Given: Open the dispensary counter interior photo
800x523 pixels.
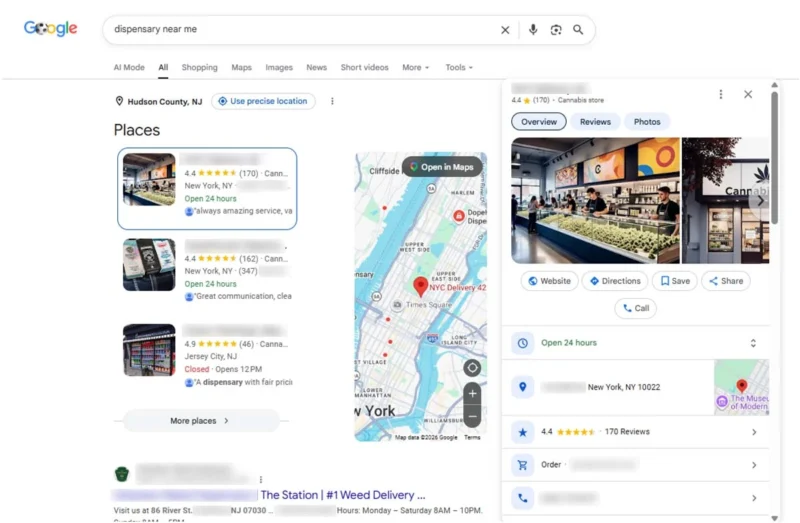Looking at the screenshot, I should pos(595,201).
